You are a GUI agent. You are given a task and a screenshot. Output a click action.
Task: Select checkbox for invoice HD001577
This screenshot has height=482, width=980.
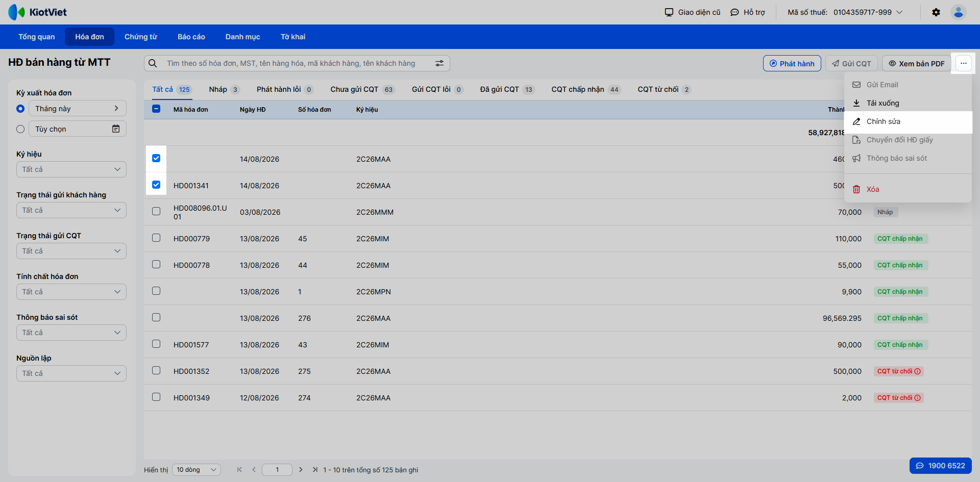[156, 344]
